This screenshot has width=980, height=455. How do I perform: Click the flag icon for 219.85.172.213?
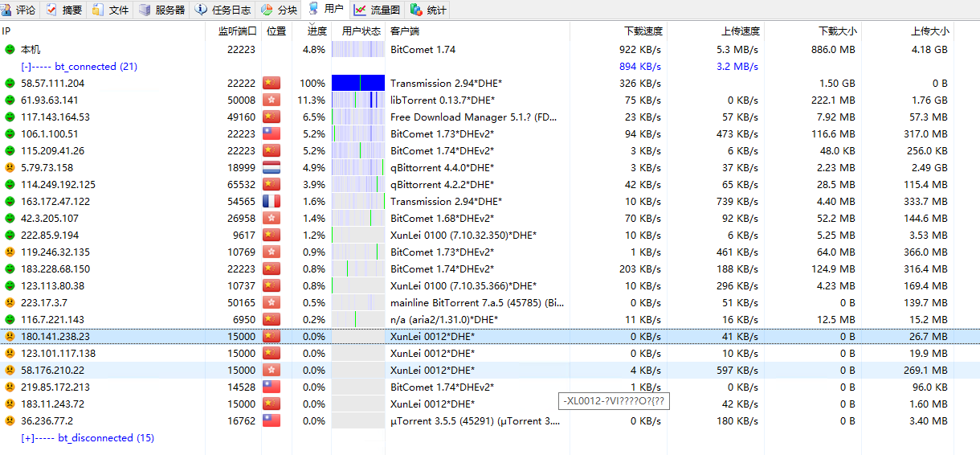(272, 387)
